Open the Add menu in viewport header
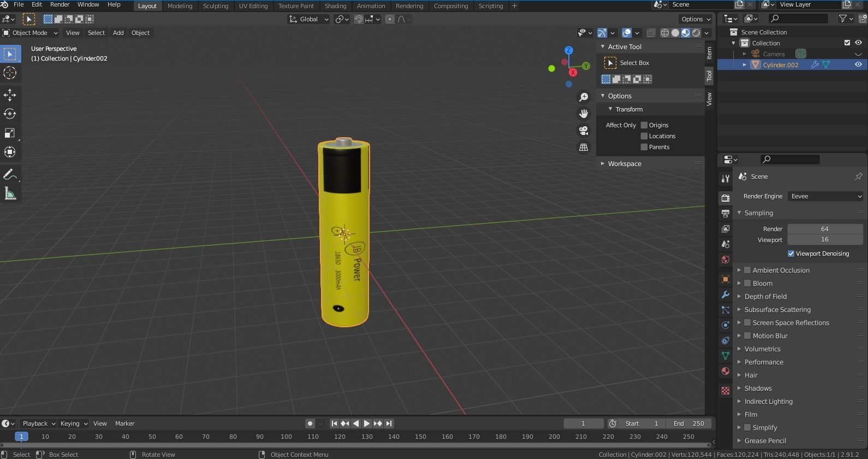868x459 pixels. 118,33
